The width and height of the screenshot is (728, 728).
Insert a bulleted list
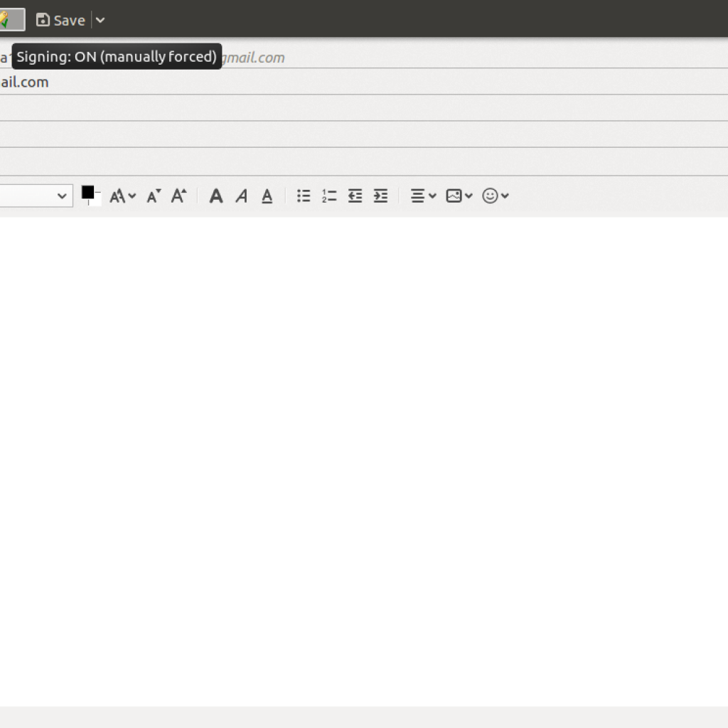[304, 196]
